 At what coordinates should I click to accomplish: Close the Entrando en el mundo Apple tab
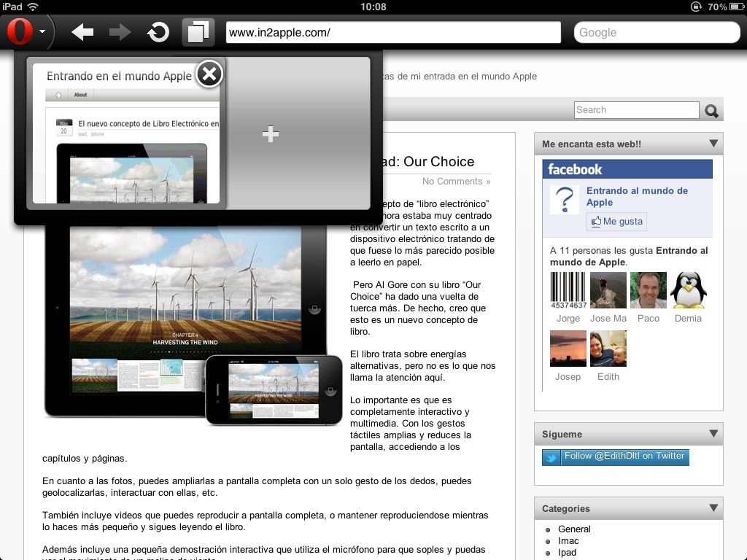click(x=209, y=74)
